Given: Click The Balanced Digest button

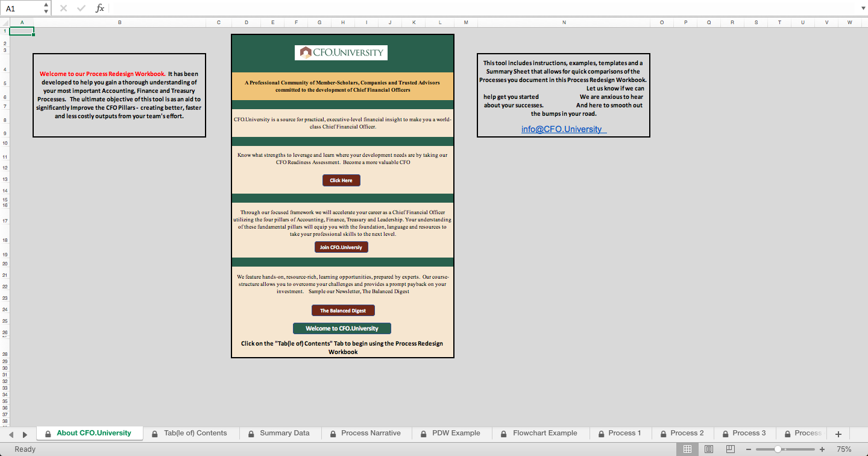Looking at the screenshot, I should point(343,311).
